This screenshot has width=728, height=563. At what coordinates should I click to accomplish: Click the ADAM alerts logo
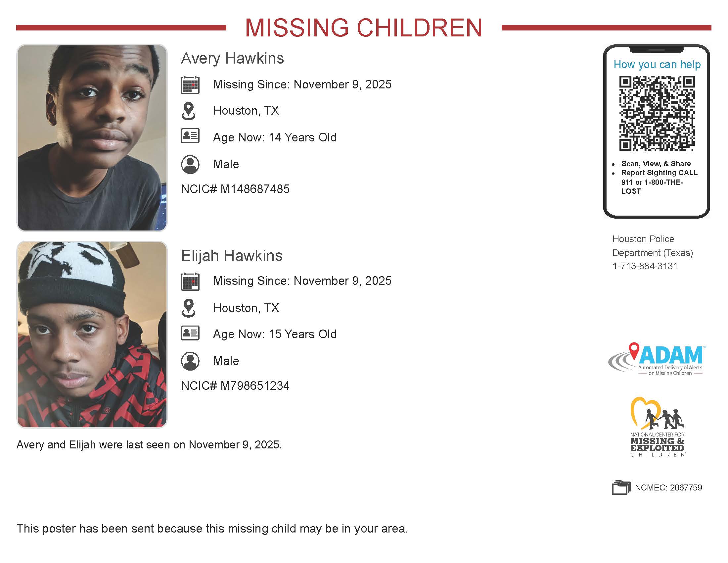pos(656,359)
